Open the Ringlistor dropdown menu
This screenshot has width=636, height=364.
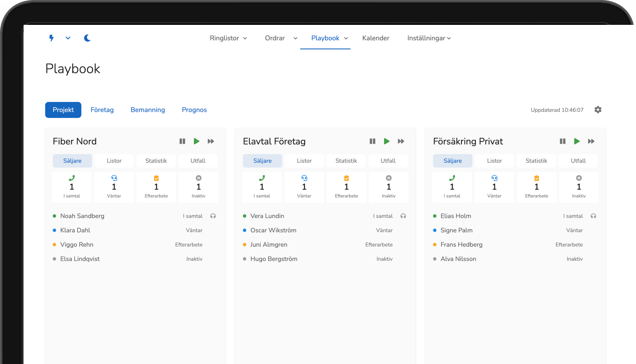click(x=228, y=38)
